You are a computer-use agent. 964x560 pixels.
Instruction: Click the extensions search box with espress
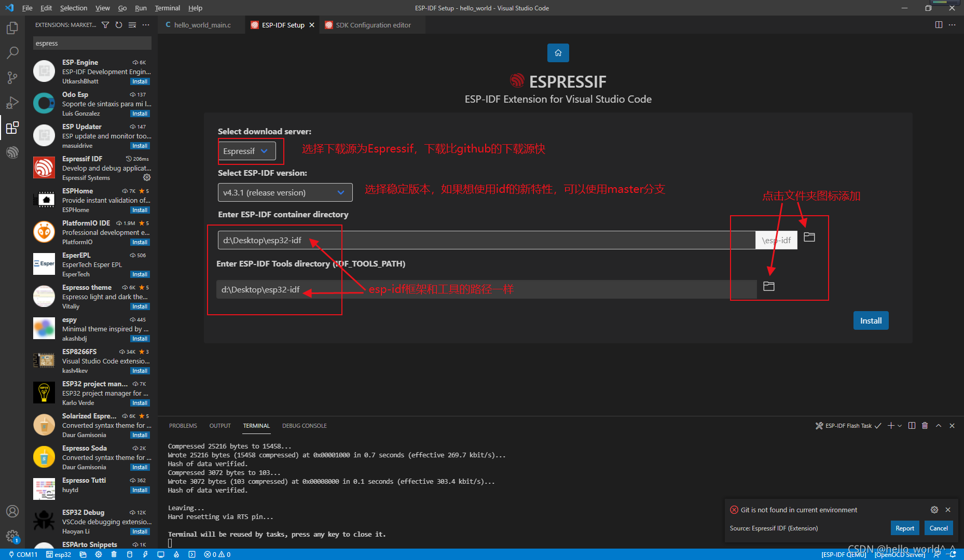[92, 43]
